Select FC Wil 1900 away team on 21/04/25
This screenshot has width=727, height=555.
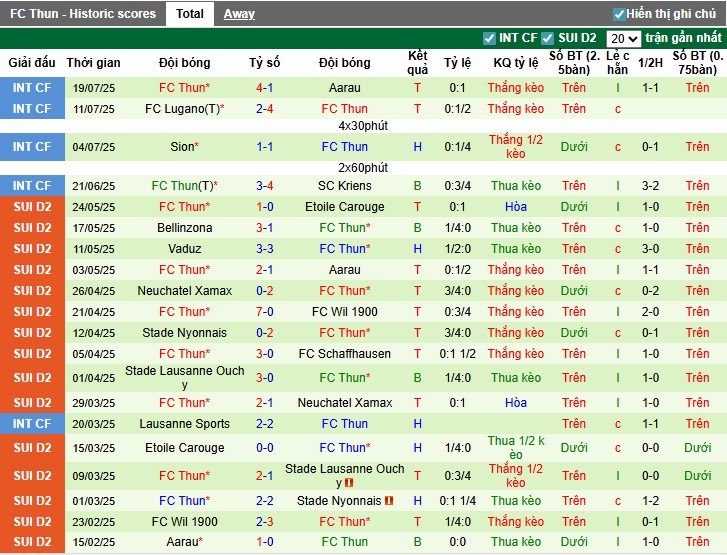344,312
